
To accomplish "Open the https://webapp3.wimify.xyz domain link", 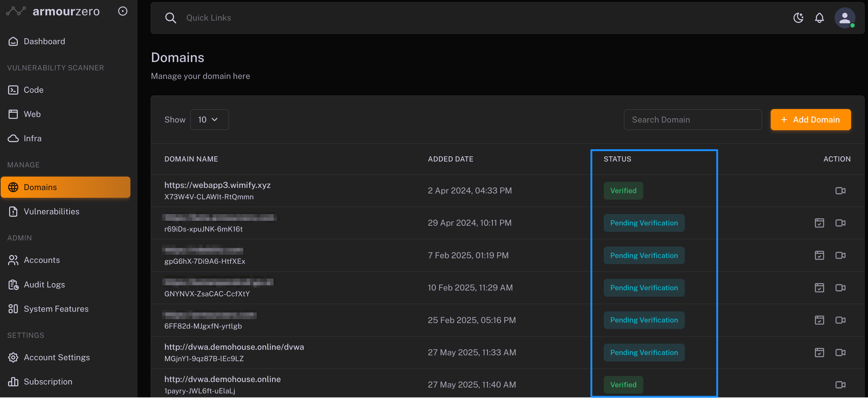I will click(x=217, y=185).
